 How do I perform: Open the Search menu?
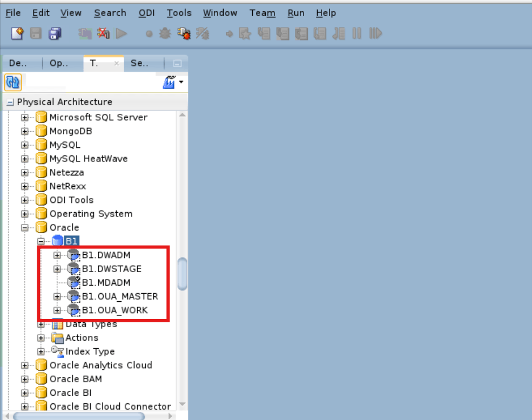click(110, 13)
